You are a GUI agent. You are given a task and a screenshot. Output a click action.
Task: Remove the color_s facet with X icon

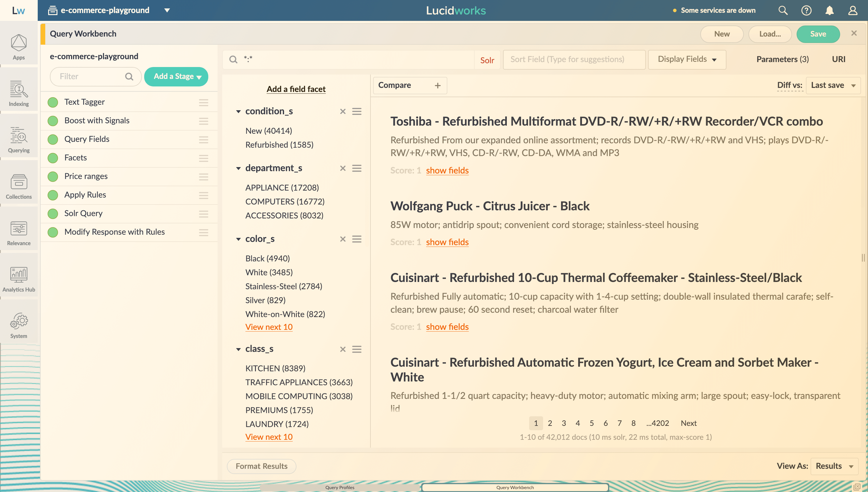point(343,239)
